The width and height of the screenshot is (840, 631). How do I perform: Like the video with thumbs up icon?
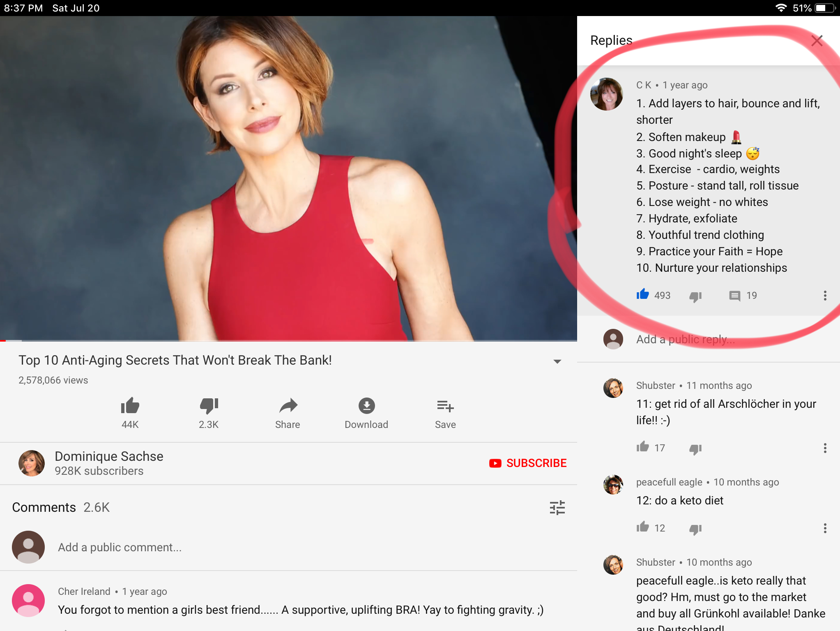coord(130,406)
